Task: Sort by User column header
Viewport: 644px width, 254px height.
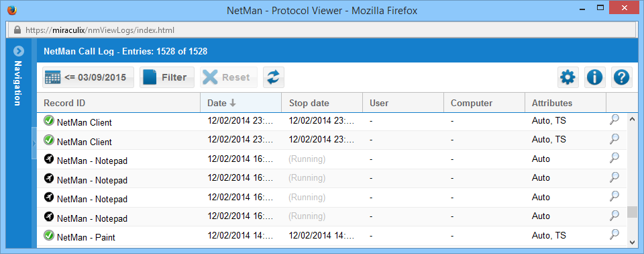Action: [403, 103]
